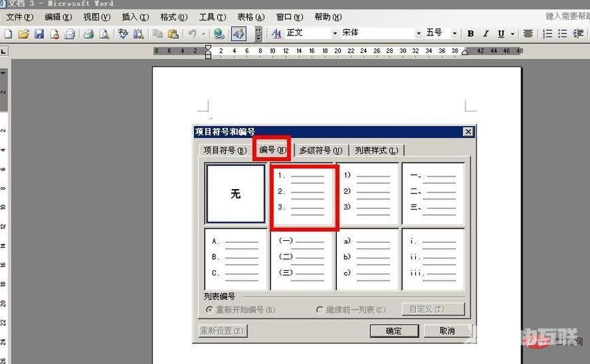Expand the 五号 font size dropdown
Image resolution: width=590 pixels, height=364 pixels.
pyautogui.click(x=457, y=33)
